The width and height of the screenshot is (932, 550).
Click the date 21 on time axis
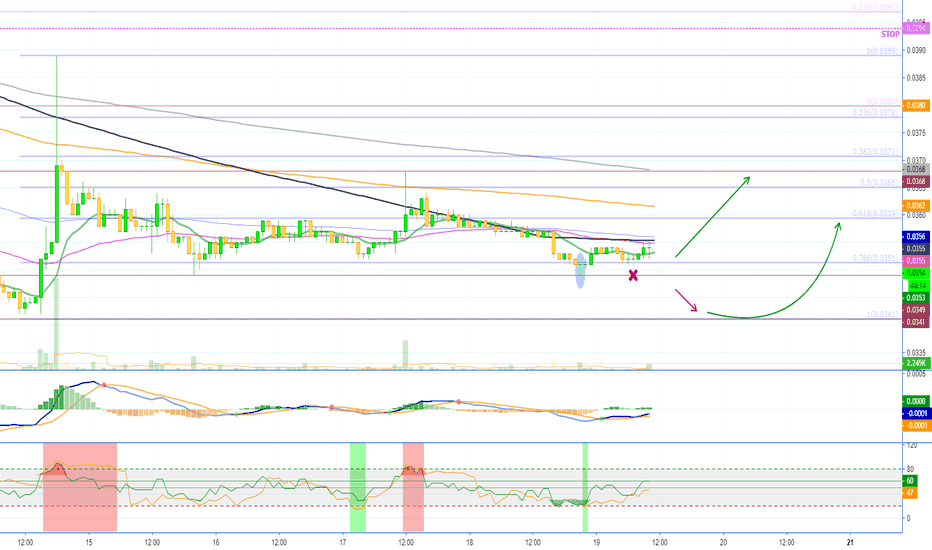850,542
